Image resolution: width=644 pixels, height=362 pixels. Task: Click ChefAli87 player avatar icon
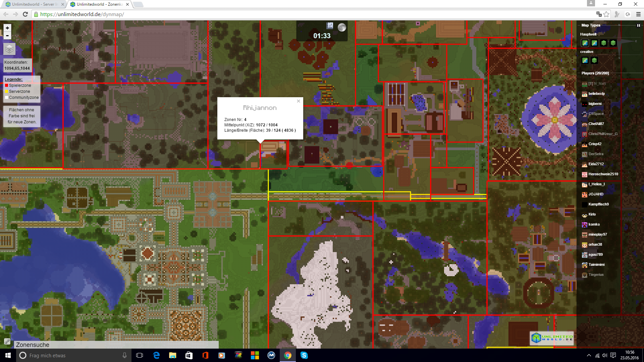(585, 124)
